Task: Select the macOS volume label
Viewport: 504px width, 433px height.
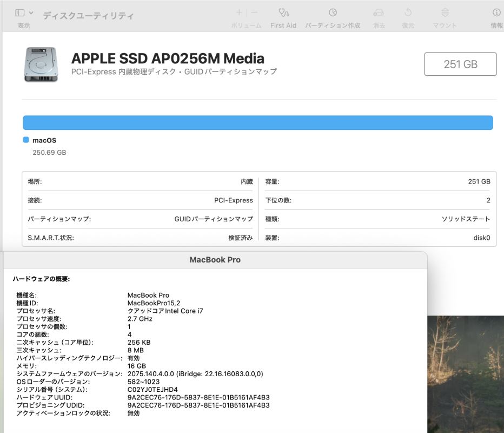Action: coord(44,140)
